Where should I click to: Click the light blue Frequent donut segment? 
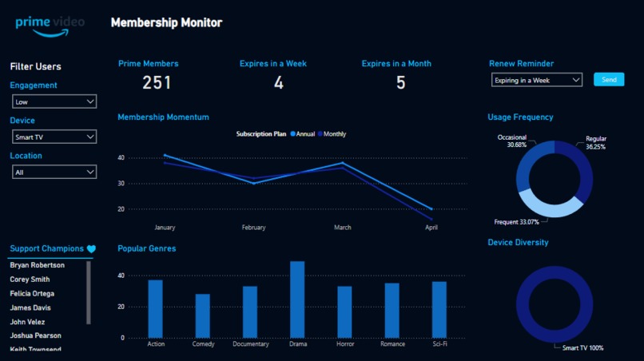click(551, 210)
